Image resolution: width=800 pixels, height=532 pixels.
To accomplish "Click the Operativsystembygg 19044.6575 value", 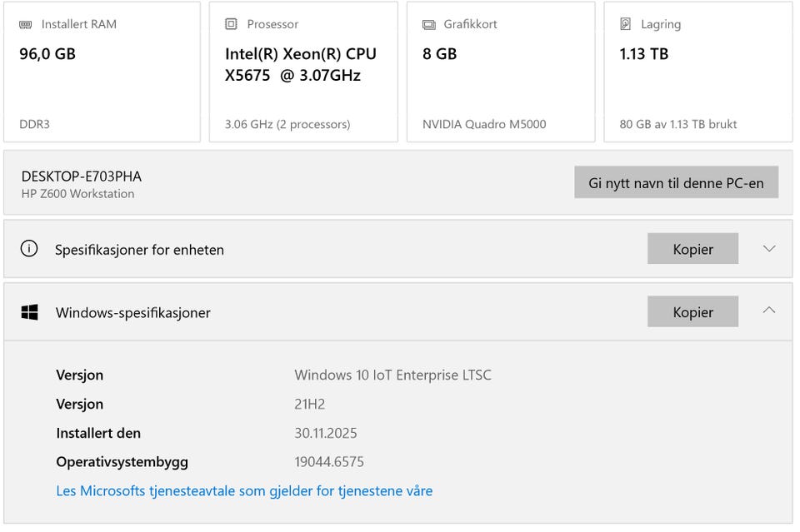I will [x=329, y=461].
